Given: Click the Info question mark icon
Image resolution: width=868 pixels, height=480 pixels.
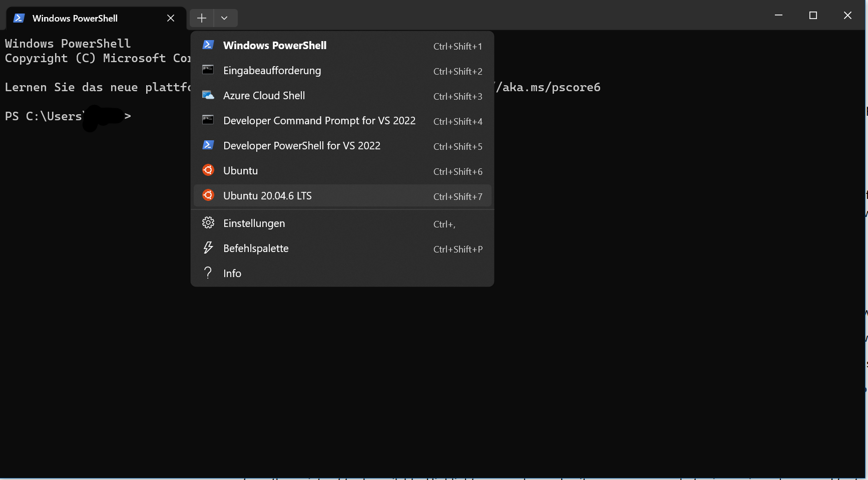Looking at the screenshot, I should click(208, 273).
